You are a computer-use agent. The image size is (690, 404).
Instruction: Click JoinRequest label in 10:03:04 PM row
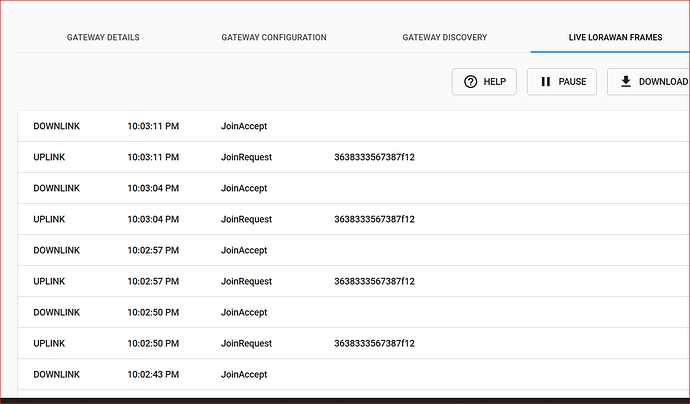[246, 219]
